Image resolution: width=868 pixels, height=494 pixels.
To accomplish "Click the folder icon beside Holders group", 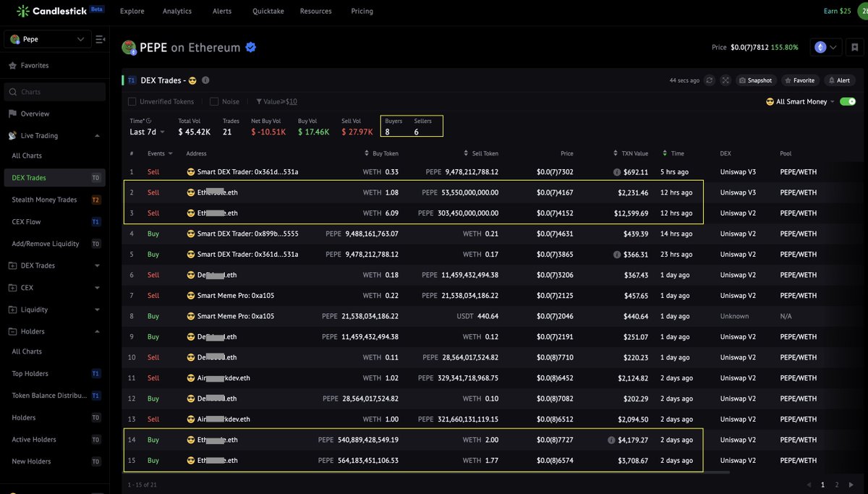I will (x=12, y=331).
